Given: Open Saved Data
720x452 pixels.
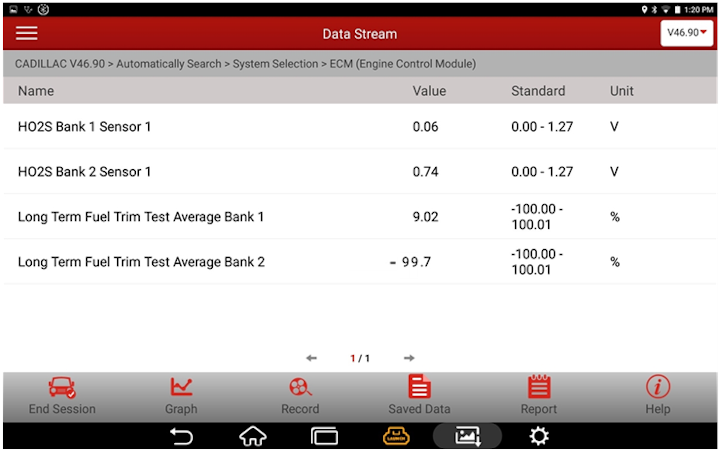Looking at the screenshot, I should point(419,388).
